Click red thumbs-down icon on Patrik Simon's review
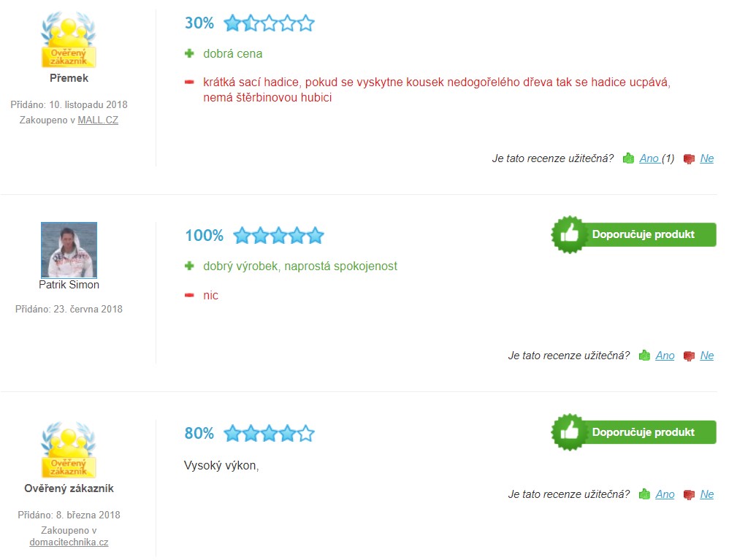Image resolution: width=729 pixels, height=560 pixels. (x=689, y=356)
